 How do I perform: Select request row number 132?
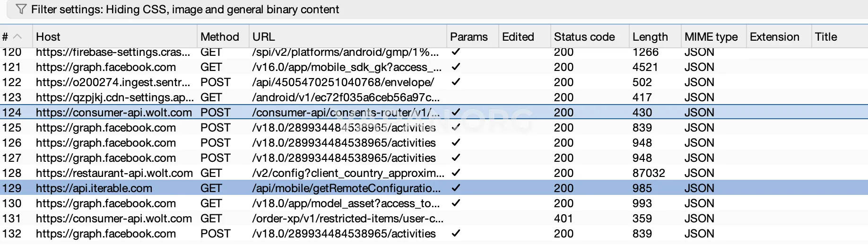[434, 234]
